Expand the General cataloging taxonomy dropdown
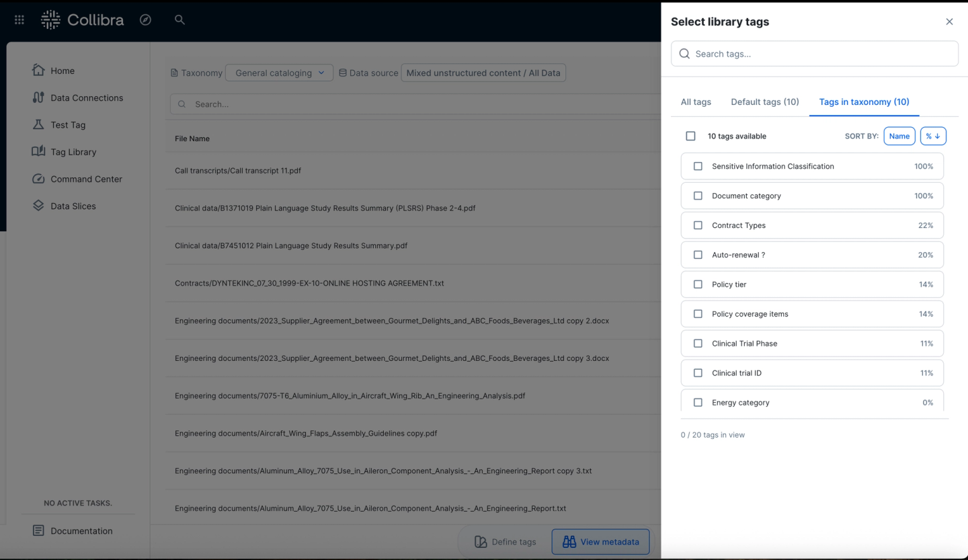The image size is (968, 560). click(279, 73)
